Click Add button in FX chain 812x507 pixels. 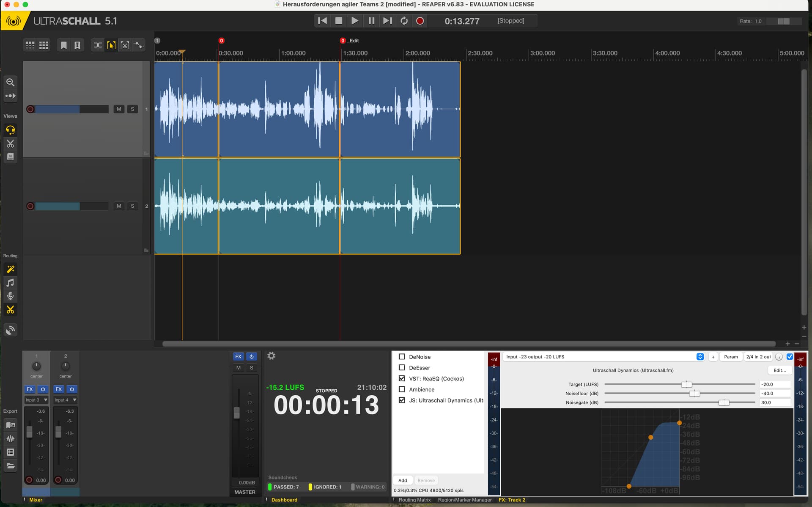[403, 480]
